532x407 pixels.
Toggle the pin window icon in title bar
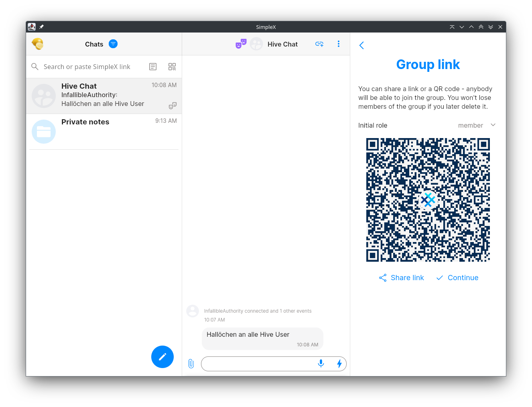(x=41, y=27)
